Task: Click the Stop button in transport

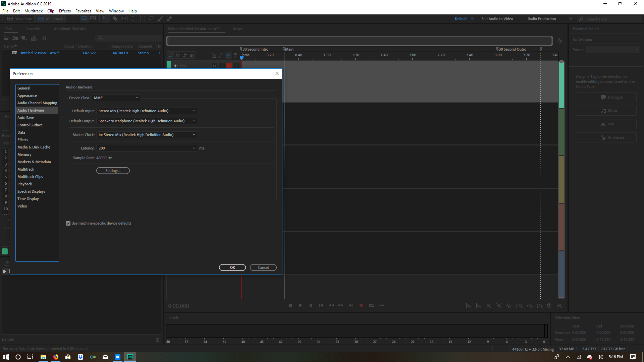Action: point(290,305)
